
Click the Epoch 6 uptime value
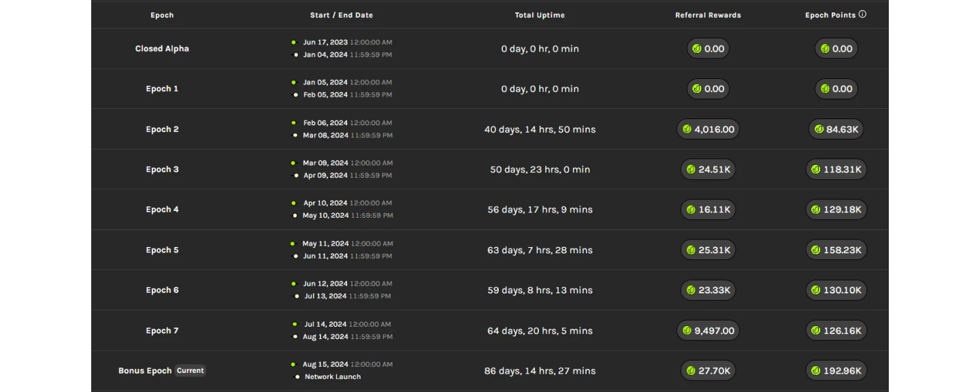(540, 291)
